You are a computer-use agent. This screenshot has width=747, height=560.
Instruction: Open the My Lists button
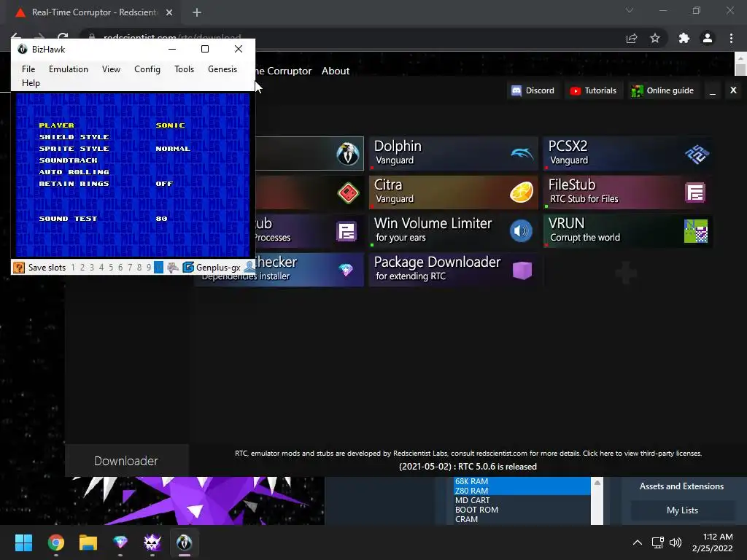682,510
